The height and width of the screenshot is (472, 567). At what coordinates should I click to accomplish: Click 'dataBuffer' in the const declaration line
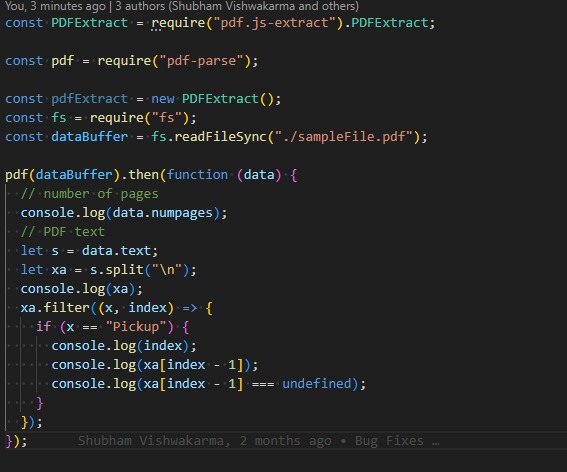pos(89,137)
